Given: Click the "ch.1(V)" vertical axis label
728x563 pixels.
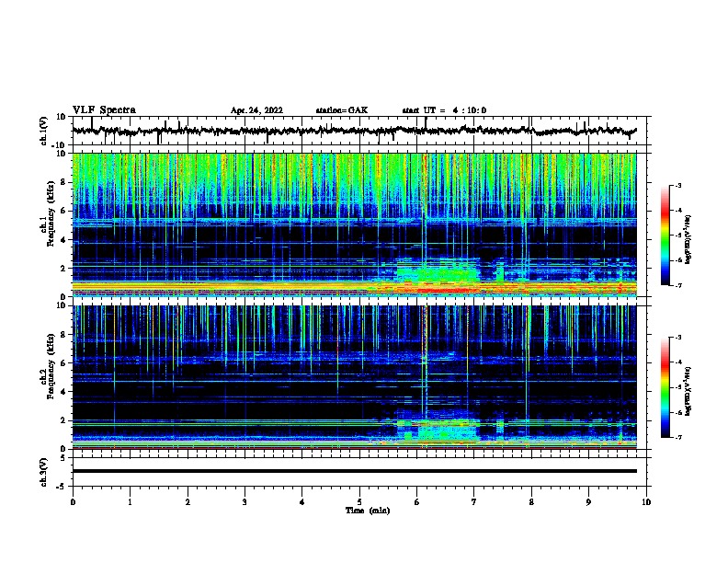Looking at the screenshot, I should pyautogui.click(x=44, y=131).
